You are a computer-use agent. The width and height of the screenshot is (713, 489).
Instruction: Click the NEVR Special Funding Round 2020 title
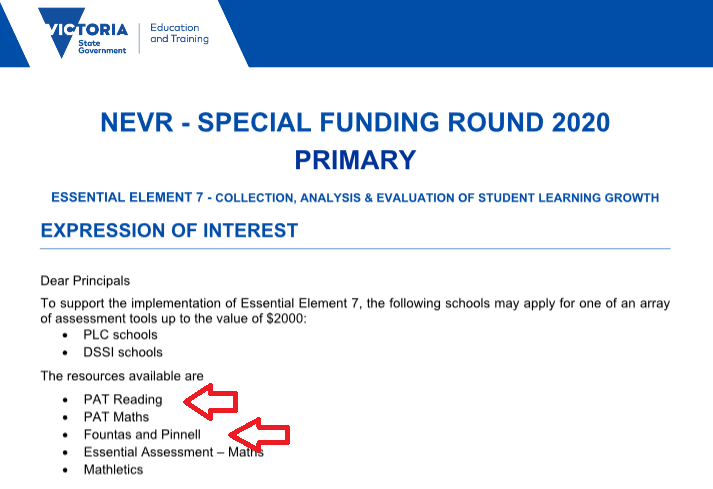pos(355,122)
